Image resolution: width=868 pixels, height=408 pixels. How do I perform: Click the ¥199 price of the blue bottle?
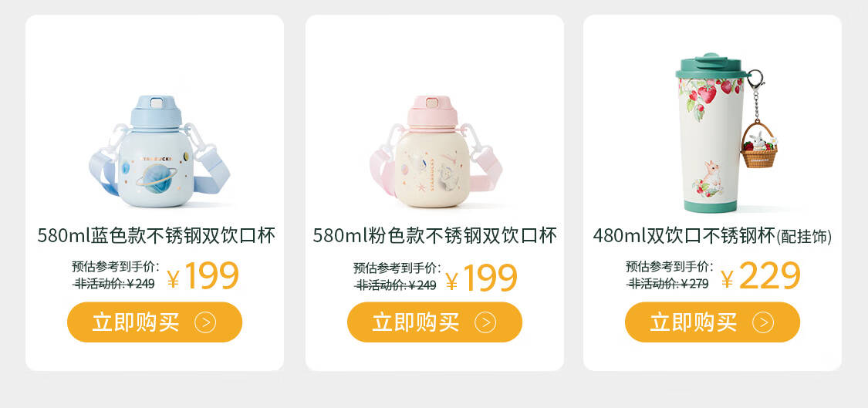pos(203,275)
